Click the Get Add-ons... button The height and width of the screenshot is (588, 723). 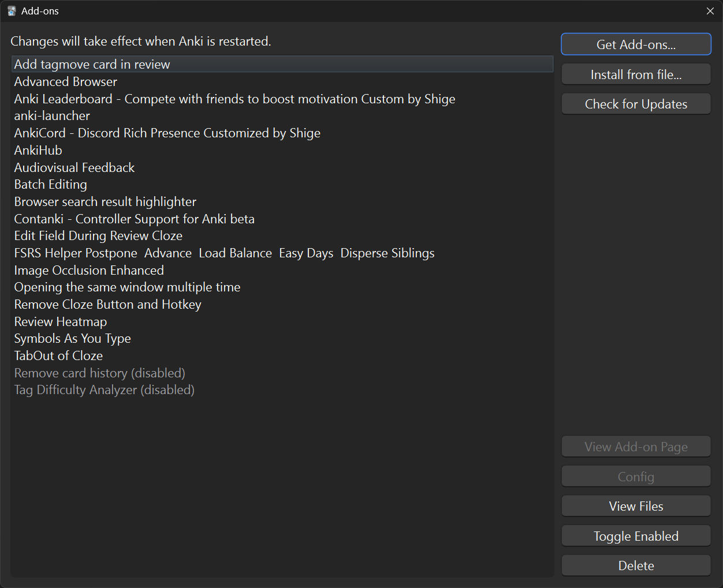[636, 44]
